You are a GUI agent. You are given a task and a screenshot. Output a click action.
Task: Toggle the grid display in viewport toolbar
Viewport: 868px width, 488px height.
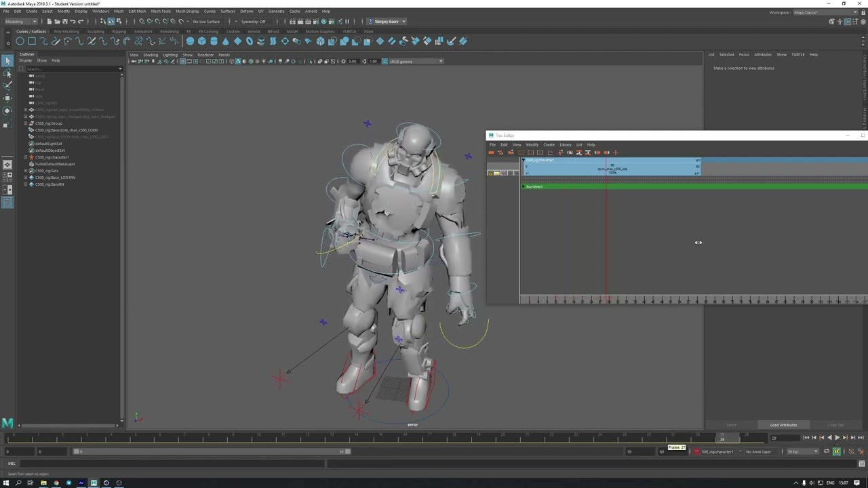(x=182, y=61)
